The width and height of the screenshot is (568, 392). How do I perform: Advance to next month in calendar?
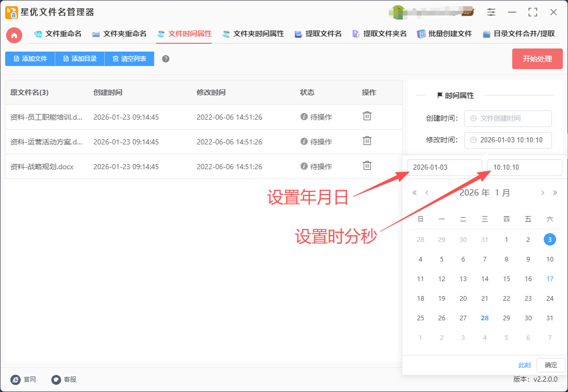pyautogui.click(x=543, y=193)
